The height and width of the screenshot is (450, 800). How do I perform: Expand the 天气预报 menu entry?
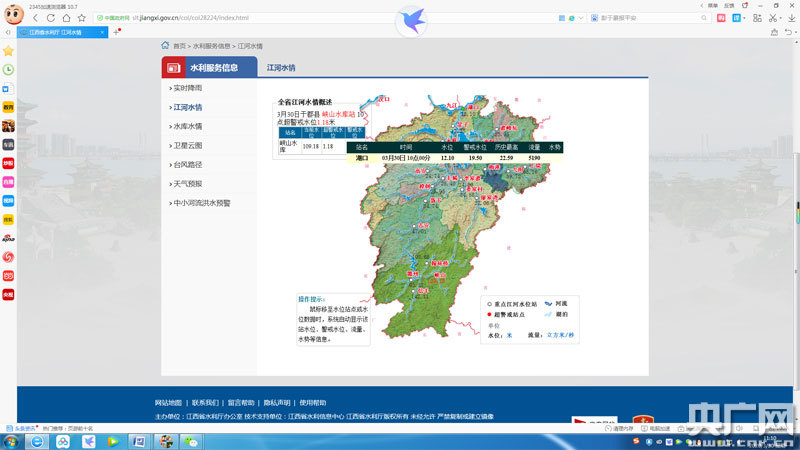tap(187, 183)
